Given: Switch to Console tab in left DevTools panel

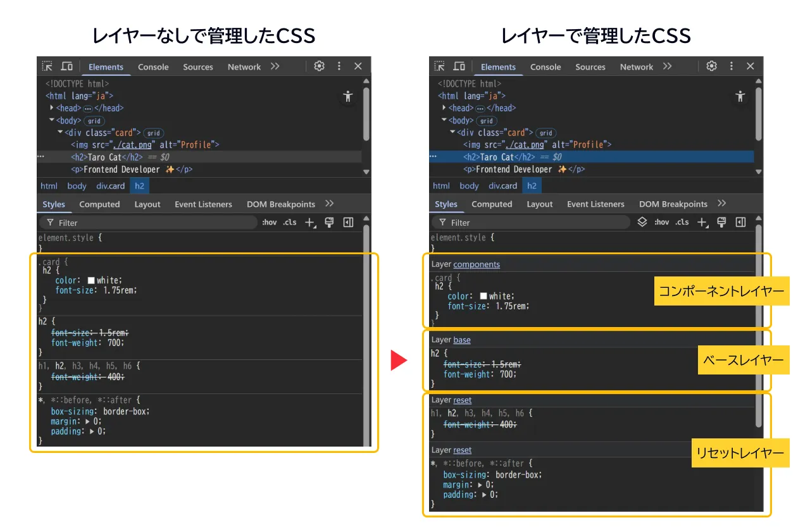Looking at the screenshot, I should [153, 67].
